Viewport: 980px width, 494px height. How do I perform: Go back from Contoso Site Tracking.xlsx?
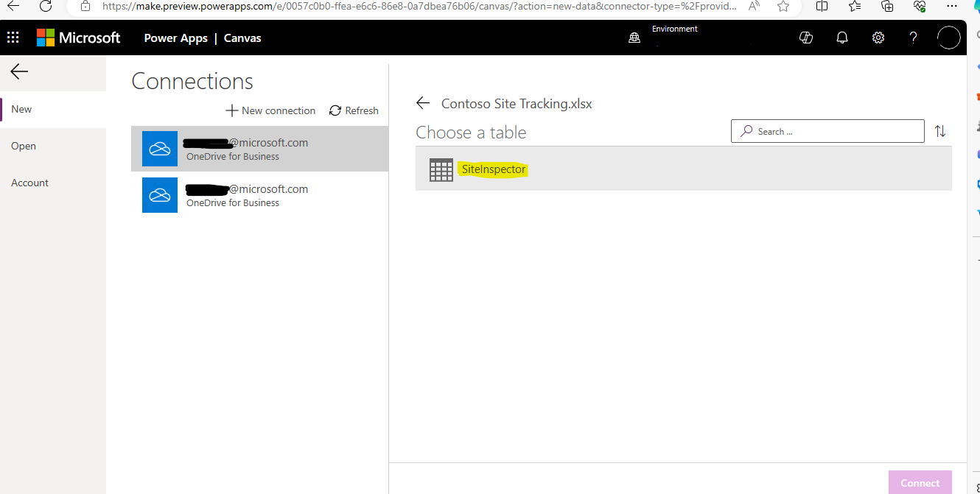pos(422,103)
